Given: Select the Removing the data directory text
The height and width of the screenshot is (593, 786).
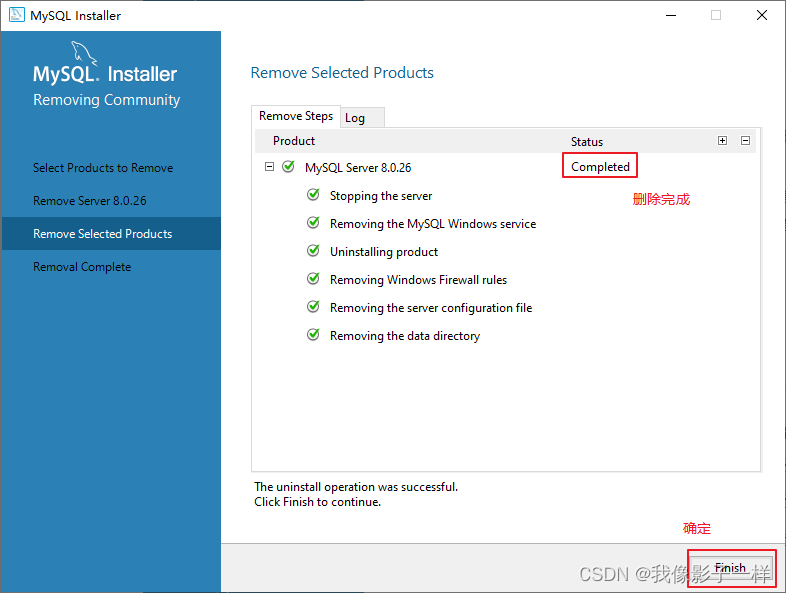Looking at the screenshot, I should [405, 336].
